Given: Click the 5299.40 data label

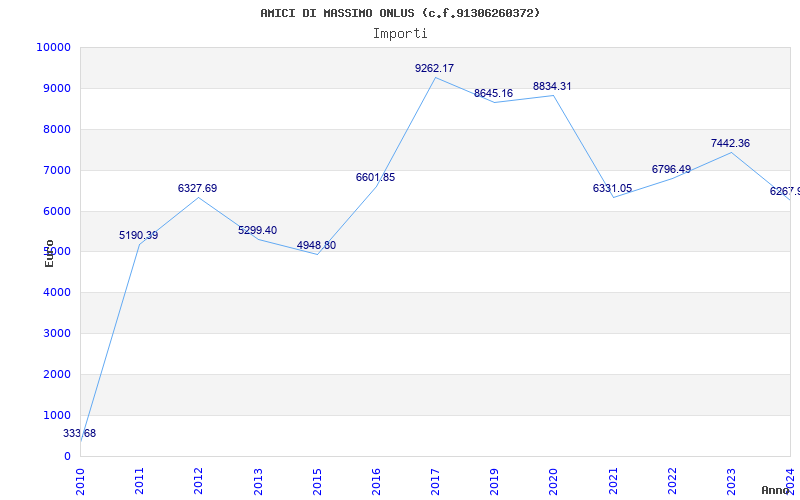Looking at the screenshot, I should 257,231.
